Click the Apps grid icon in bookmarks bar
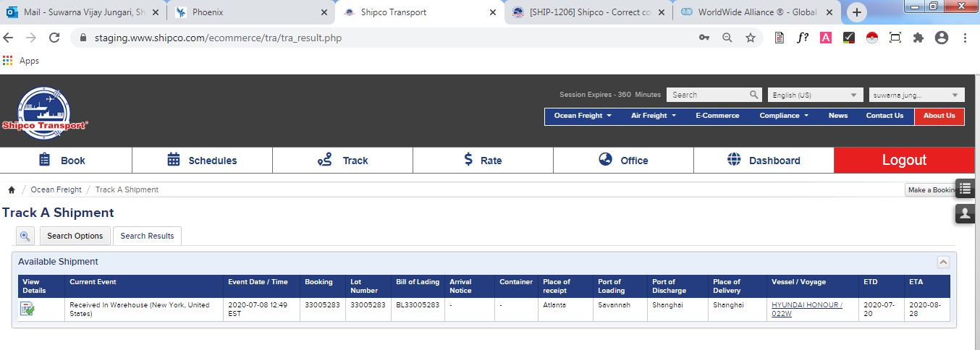The height and width of the screenshot is (350, 980). tap(8, 61)
